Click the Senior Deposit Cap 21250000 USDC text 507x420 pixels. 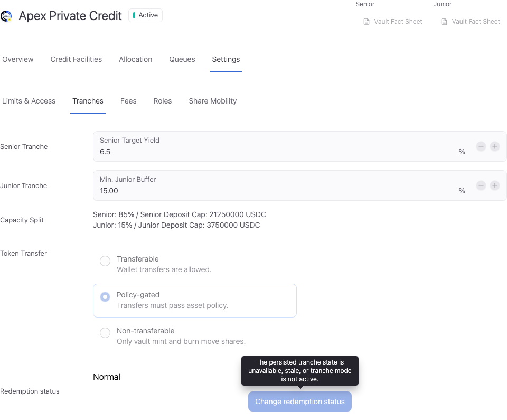point(203,214)
